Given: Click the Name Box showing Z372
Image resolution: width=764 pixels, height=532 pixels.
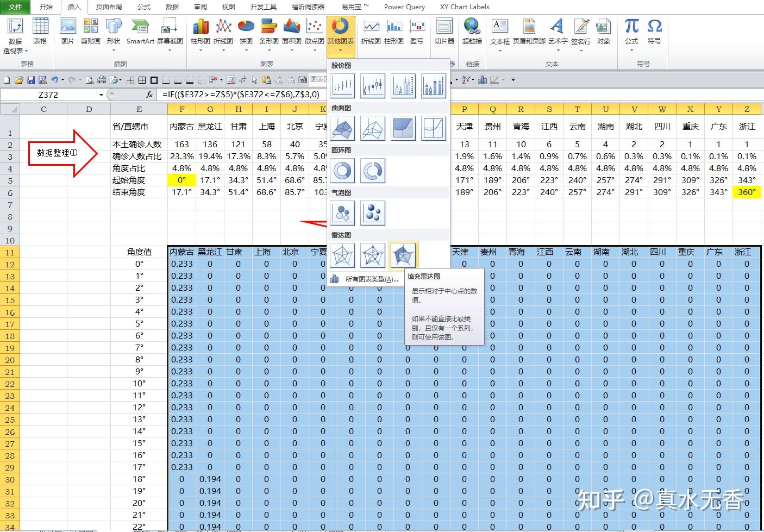Looking at the screenshot, I should click(x=48, y=95).
